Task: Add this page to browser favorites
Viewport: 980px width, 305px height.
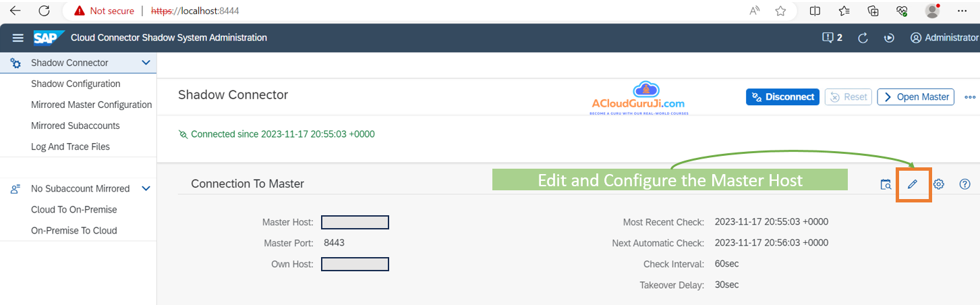Action: pyautogui.click(x=780, y=11)
